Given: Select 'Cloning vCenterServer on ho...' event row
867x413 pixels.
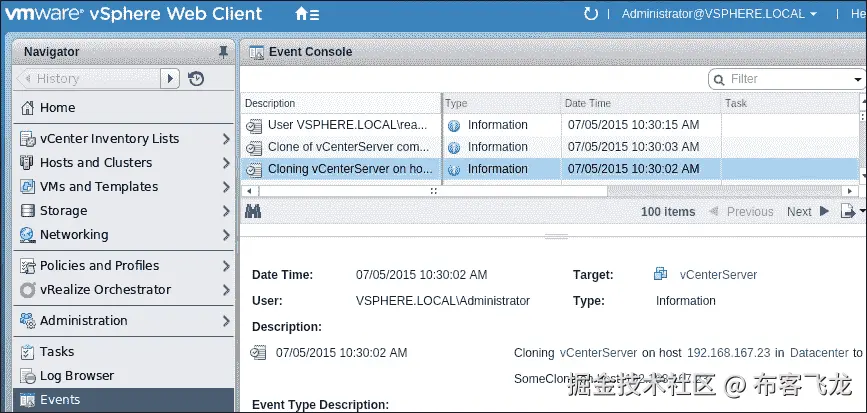Looking at the screenshot, I should coord(550,169).
